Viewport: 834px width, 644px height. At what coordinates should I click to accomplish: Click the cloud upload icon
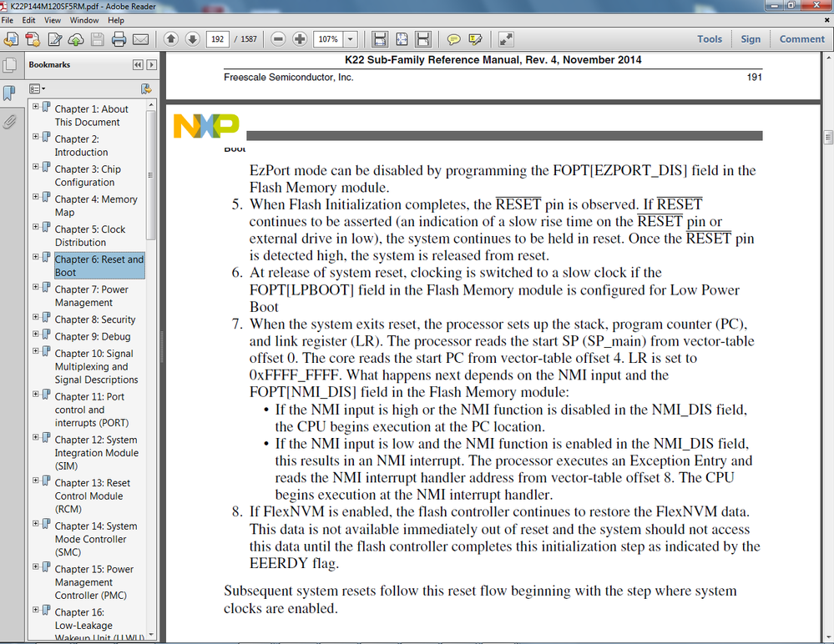coord(75,39)
